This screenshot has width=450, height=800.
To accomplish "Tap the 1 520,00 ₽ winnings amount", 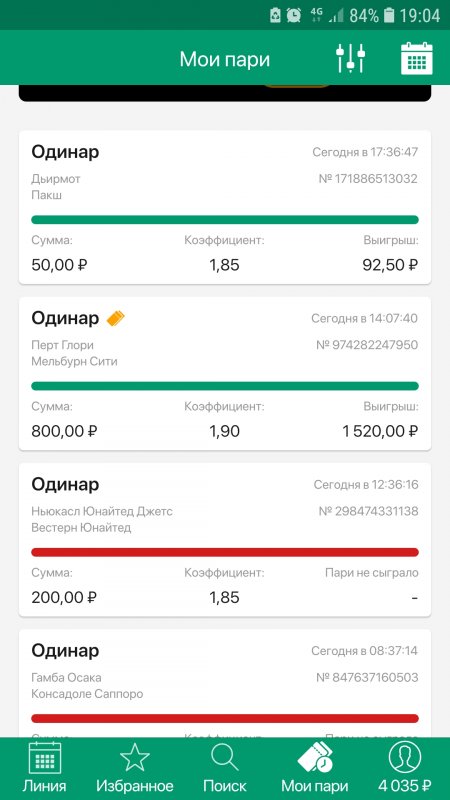I will pyautogui.click(x=380, y=431).
